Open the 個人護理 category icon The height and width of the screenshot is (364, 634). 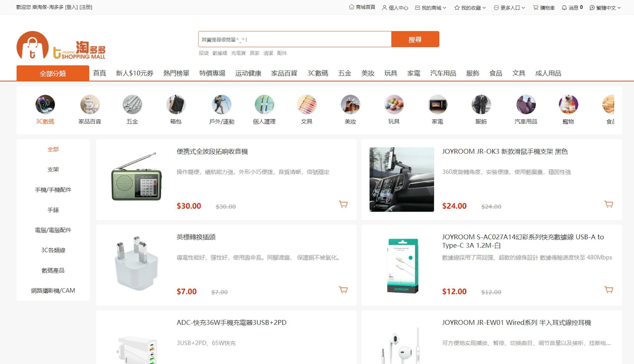pyautogui.click(x=264, y=105)
